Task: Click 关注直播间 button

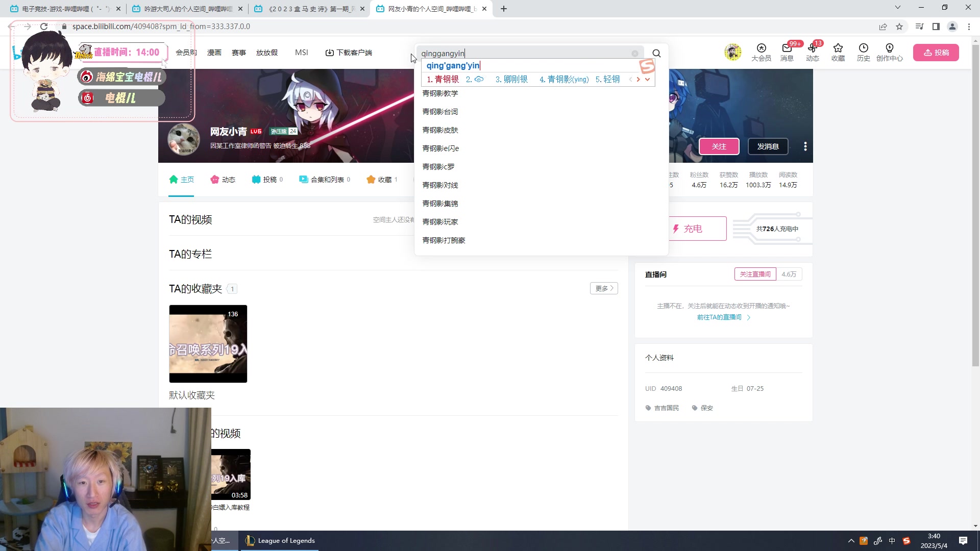Action: click(x=755, y=274)
